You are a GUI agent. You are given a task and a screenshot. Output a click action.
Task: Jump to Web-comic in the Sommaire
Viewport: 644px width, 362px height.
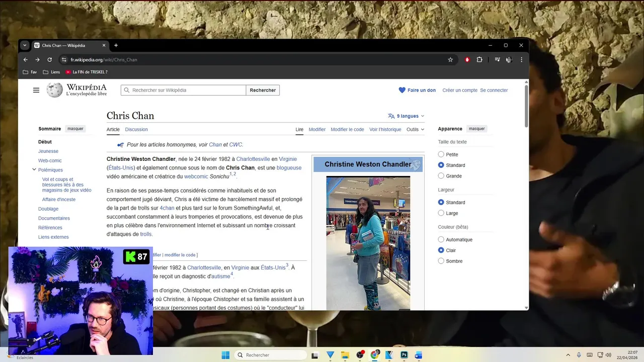click(x=50, y=160)
